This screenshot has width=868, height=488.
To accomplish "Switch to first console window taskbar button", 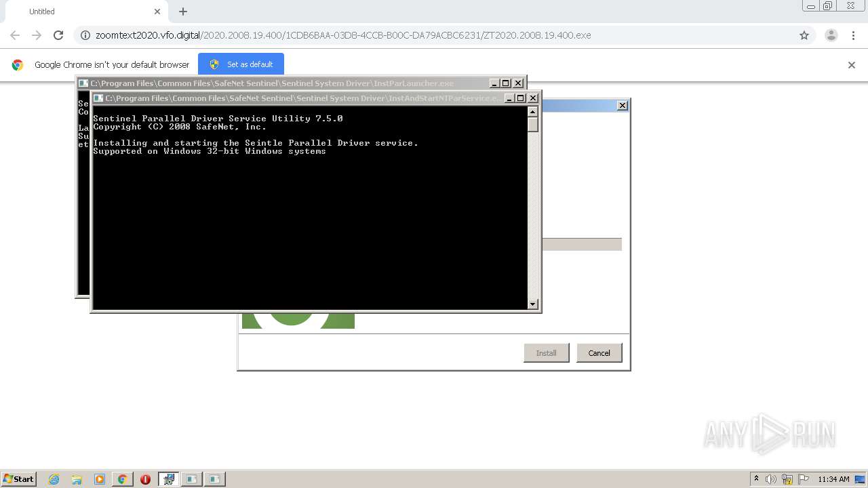I will (192, 479).
